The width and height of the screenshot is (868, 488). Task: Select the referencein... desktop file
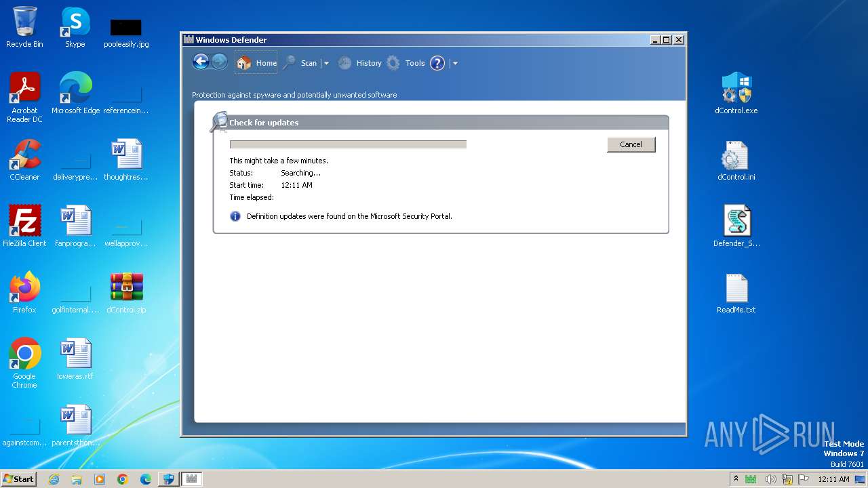coord(126,98)
